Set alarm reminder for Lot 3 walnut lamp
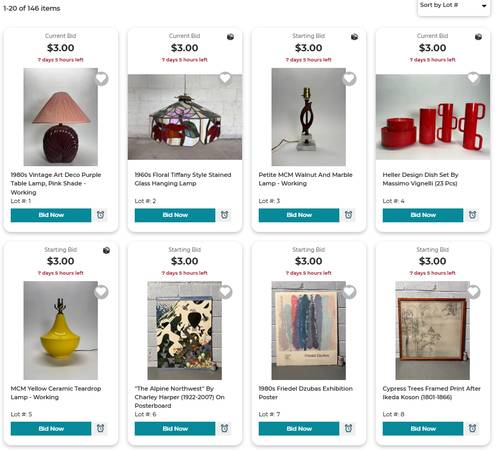This screenshot has height=450, width=496. 348,215
